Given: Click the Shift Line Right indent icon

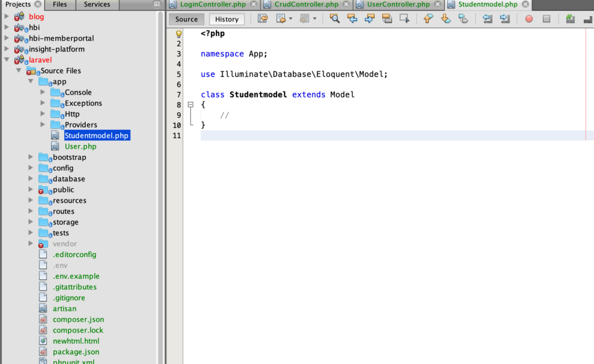Looking at the screenshot, I should pyautogui.click(x=505, y=19).
